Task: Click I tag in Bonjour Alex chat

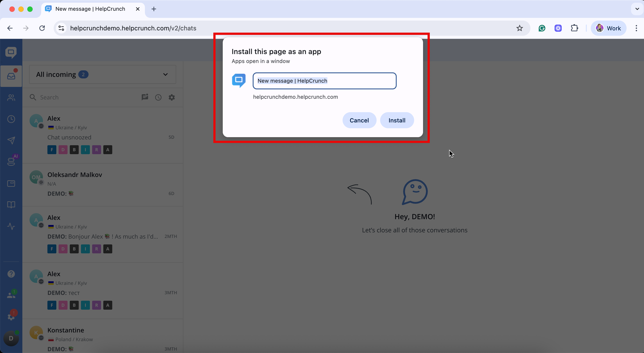Action: (x=85, y=249)
